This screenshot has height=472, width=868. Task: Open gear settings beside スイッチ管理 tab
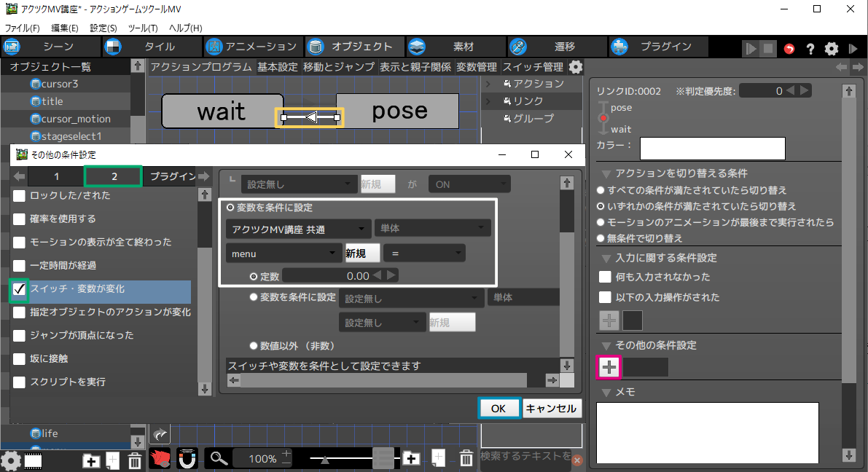coord(576,67)
